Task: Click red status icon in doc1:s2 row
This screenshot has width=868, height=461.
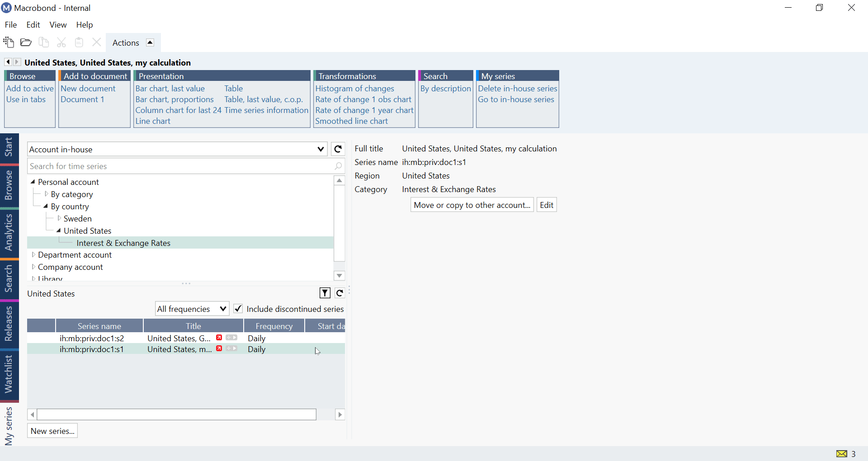Action: pyautogui.click(x=219, y=338)
